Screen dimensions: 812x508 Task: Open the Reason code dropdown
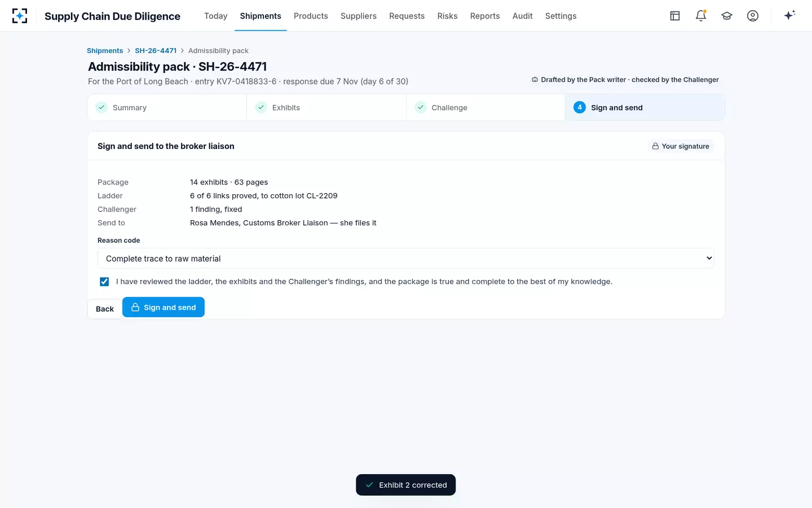click(x=406, y=259)
